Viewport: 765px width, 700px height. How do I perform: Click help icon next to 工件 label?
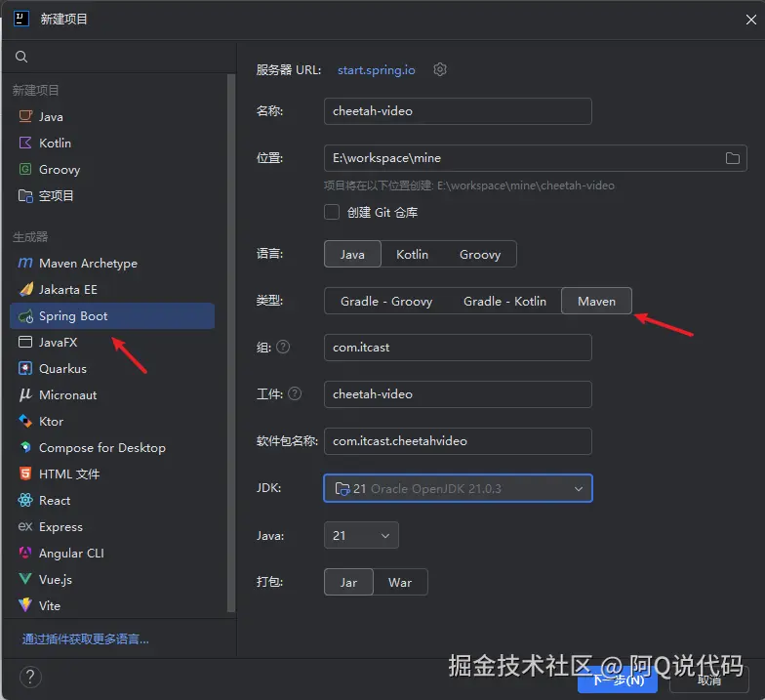coord(295,394)
